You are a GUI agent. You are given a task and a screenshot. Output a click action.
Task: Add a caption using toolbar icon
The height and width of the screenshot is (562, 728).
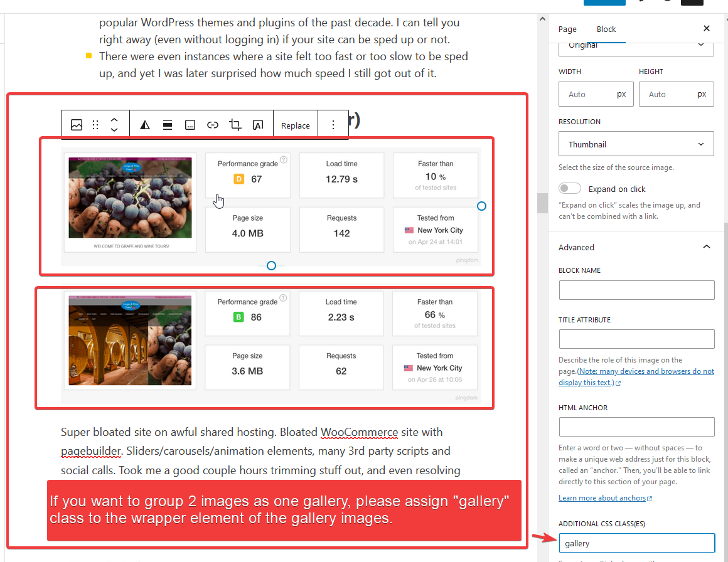[190, 125]
